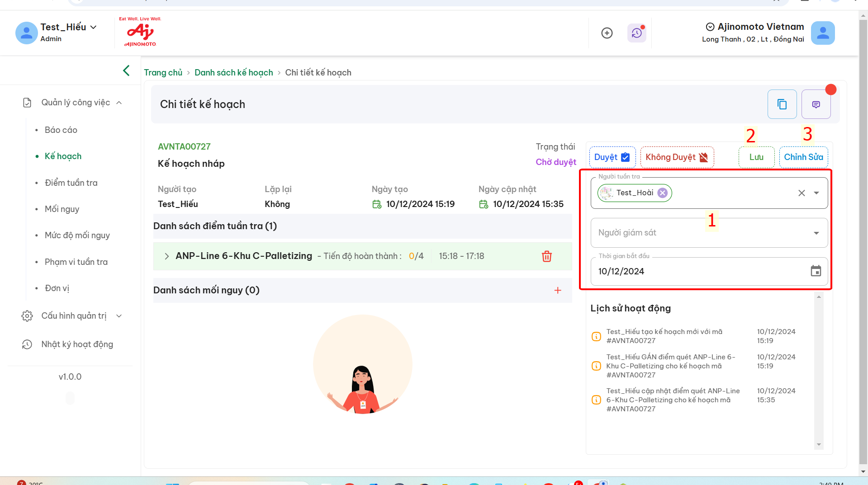Select Kế hoạch in the sidebar
This screenshot has height=485, width=868.
[63, 156]
